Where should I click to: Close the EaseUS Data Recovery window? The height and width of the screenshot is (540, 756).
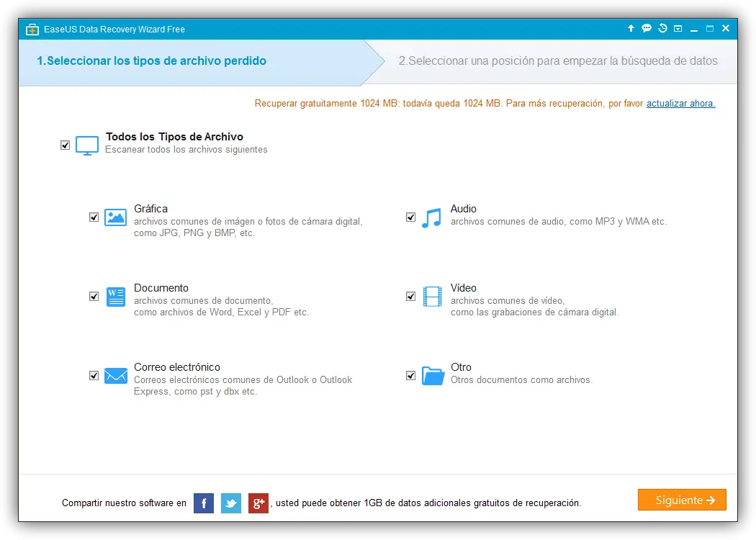tap(726, 29)
